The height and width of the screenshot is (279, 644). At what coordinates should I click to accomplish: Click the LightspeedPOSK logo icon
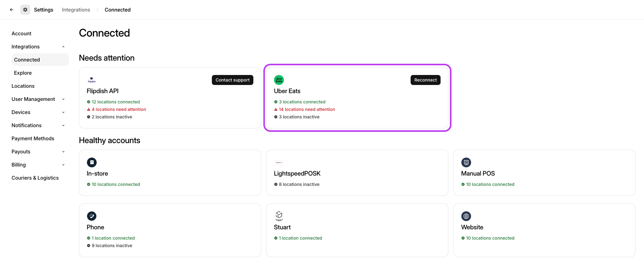point(279,162)
